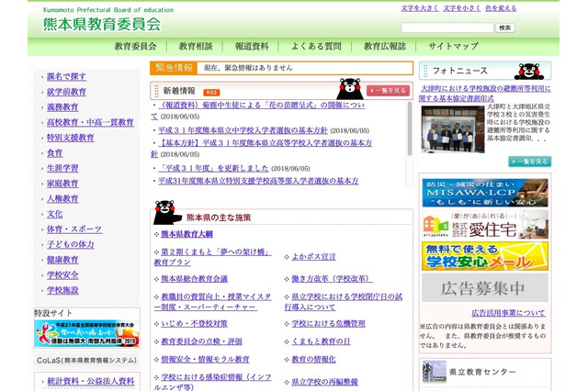Open the 報道資料 menu item

click(252, 47)
